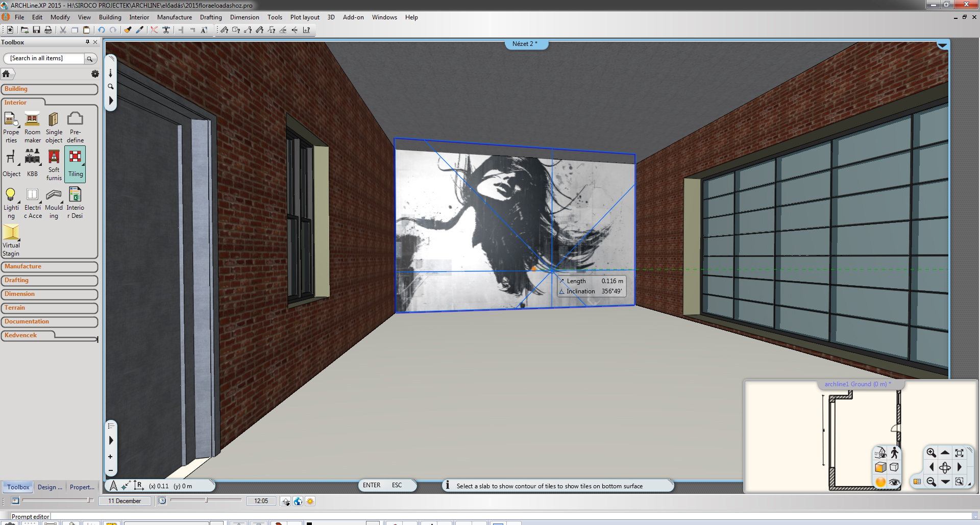Click the Nézet 2 view tab

[525, 44]
